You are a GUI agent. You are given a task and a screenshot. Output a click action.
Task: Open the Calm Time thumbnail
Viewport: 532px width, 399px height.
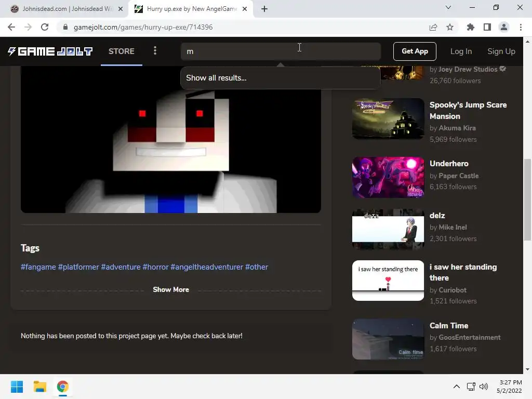pos(388,339)
